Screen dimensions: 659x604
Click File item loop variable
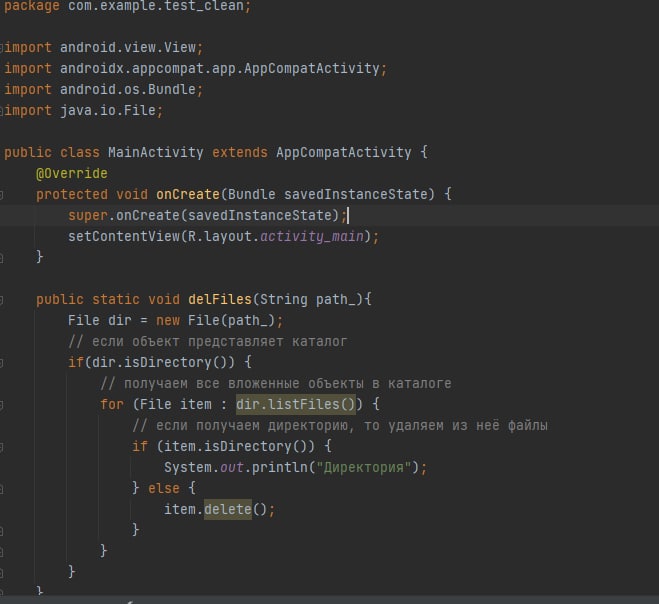point(176,404)
